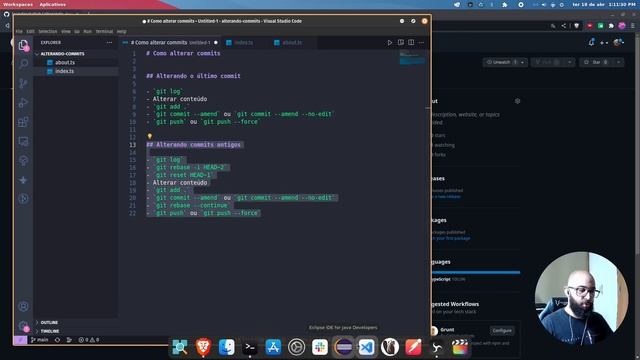Open index.ts in the Explorer
The image size is (640, 360).
point(64,71)
